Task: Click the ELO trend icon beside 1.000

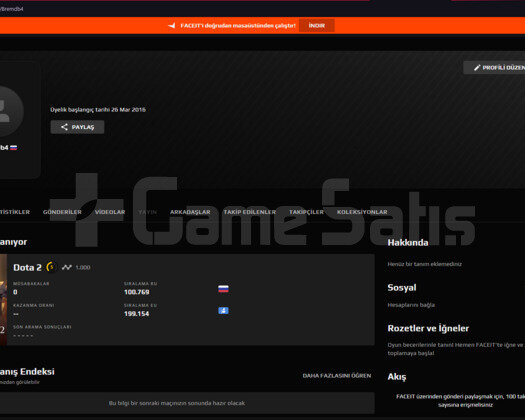Action: [x=67, y=267]
